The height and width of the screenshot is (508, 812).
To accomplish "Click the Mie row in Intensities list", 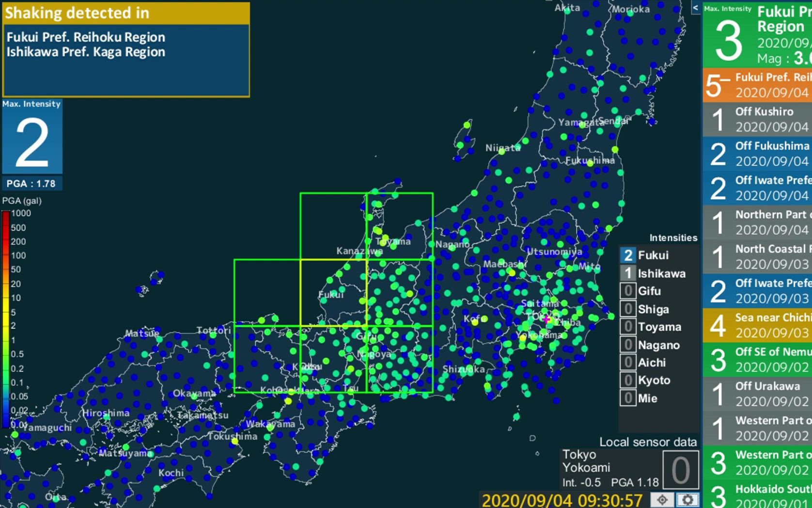I will [x=659, y=398].
